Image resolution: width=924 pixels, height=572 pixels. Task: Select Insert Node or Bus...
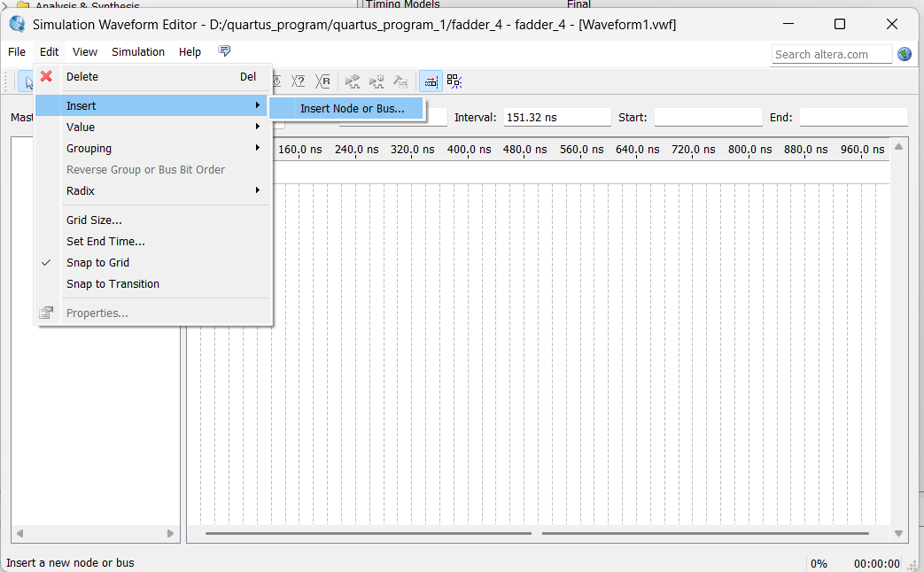click(x=346, y=108)
